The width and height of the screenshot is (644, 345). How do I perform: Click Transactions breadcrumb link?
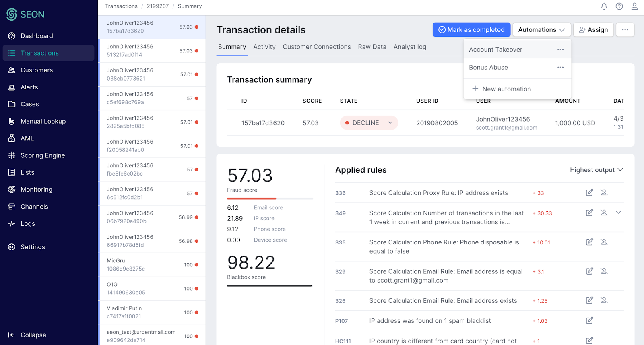pos(121,6)
